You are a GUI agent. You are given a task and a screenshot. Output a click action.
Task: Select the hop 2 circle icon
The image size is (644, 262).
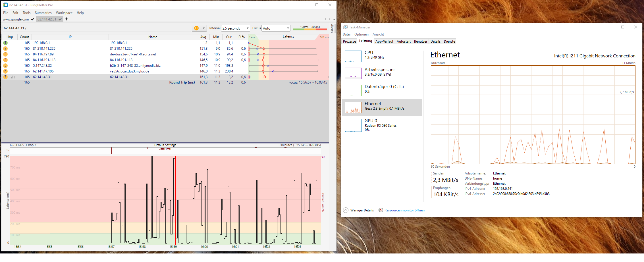(x=5, y=49)
